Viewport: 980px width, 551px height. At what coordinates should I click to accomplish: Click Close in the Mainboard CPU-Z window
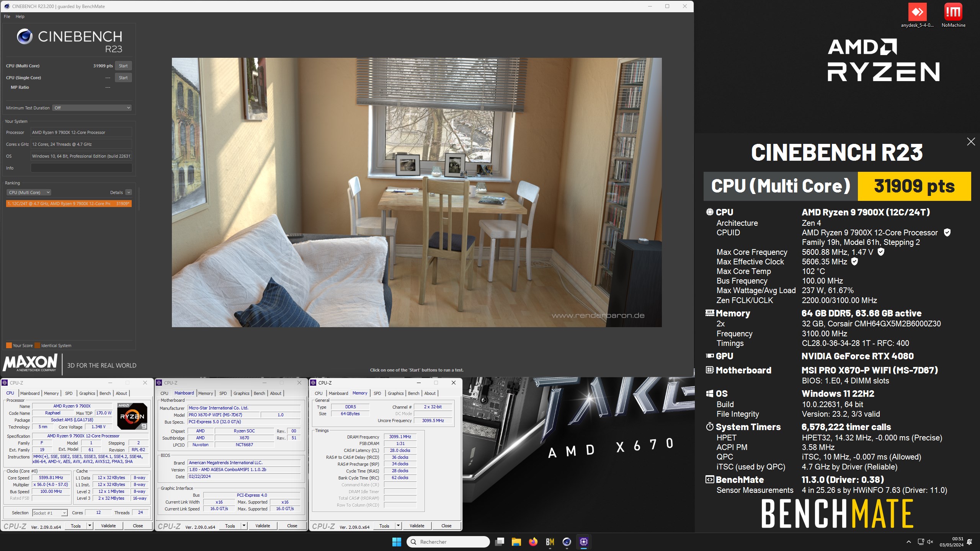pos(292,526)
